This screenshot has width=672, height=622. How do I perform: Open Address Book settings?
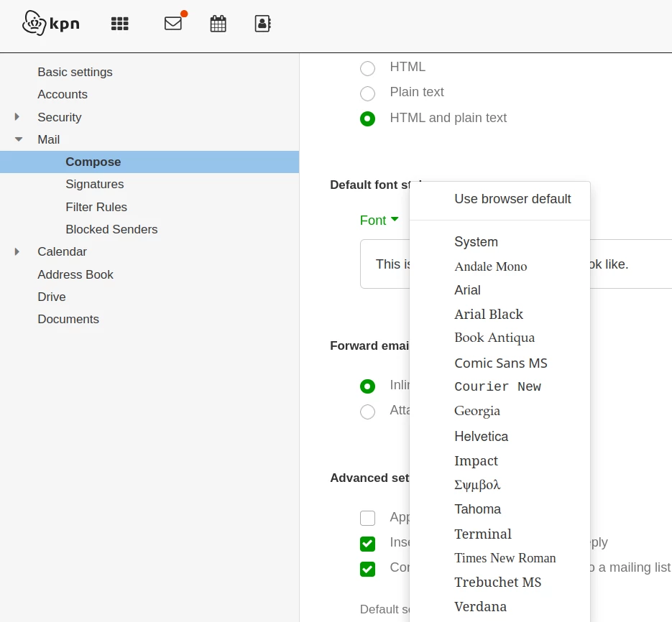click(x=75, y=274)
